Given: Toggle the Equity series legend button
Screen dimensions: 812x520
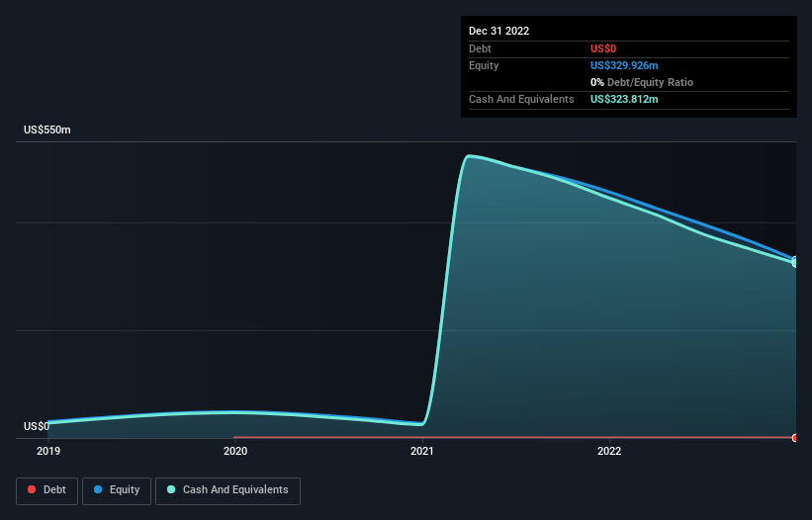Looking at the screenshot, I should point(117,490).
